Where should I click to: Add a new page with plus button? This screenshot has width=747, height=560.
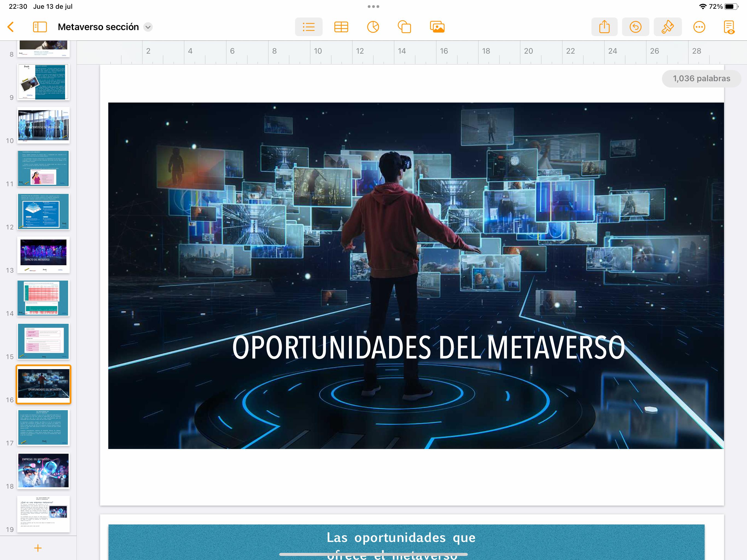38,548
